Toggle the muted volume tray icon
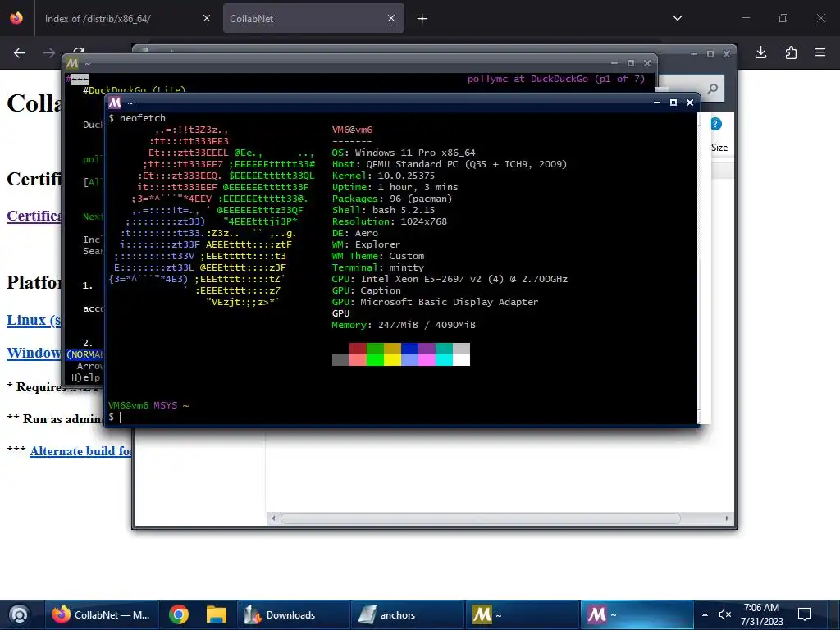Image resolution: width=840 pixels, height=630 pixels. pos(725,614)
